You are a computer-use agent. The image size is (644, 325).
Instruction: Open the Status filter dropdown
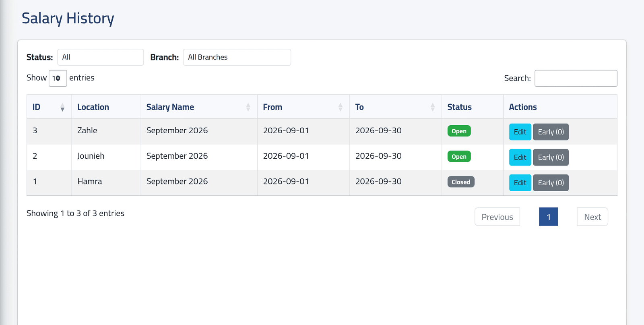pos(101,57)
